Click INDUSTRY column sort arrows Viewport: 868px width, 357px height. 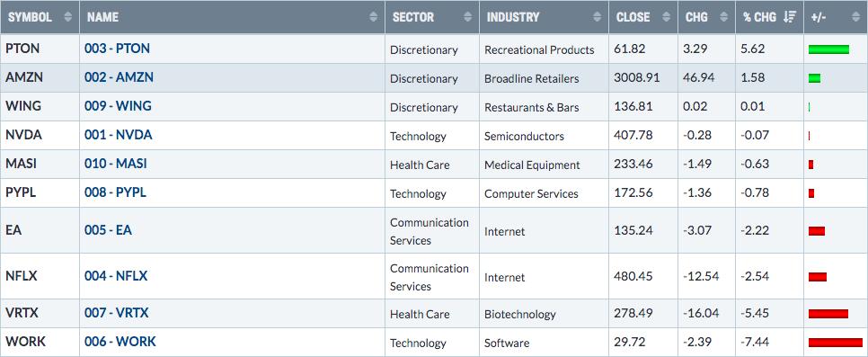(598, 17)
